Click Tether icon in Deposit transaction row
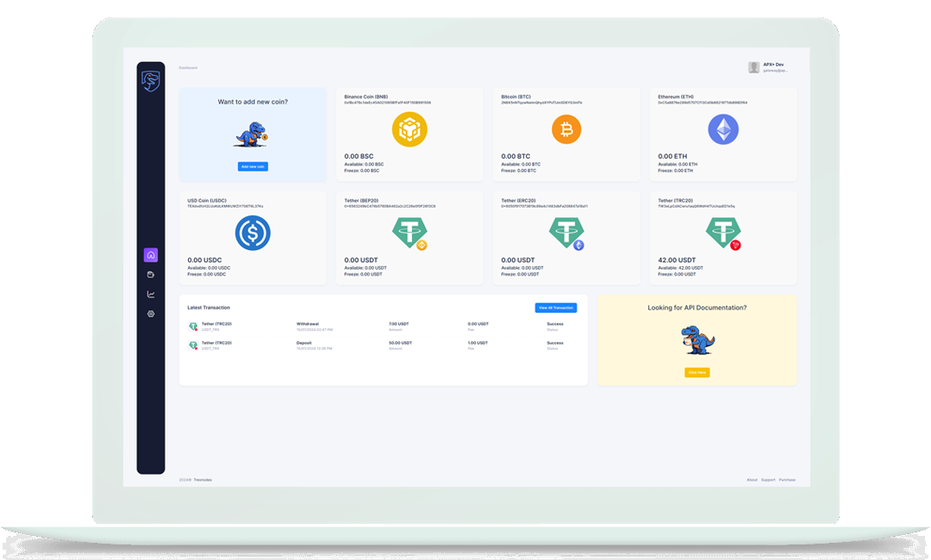This screenshot has height=560, width=931. 193,345
